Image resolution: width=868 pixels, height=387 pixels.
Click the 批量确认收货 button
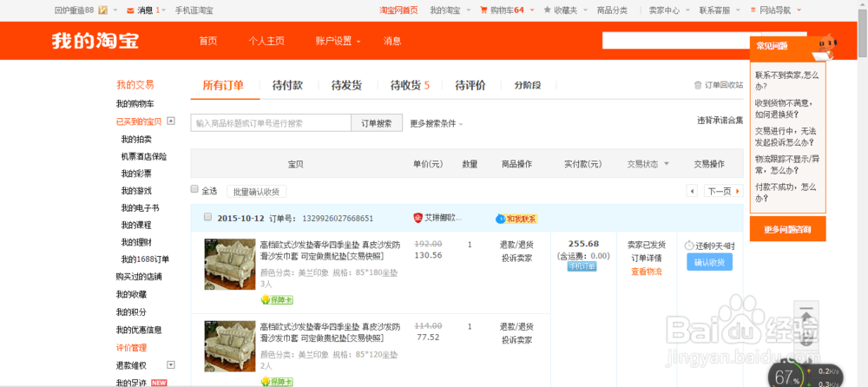point(256,192)
